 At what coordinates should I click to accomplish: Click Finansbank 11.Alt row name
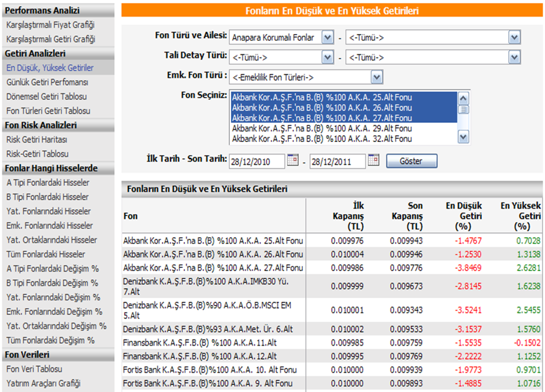[x=200, y=343]
